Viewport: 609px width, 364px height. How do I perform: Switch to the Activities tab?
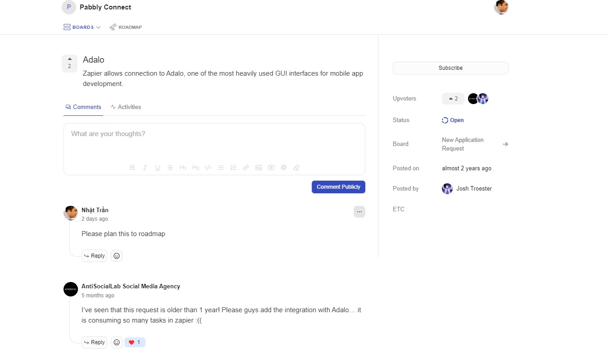(x=126, y=107)
